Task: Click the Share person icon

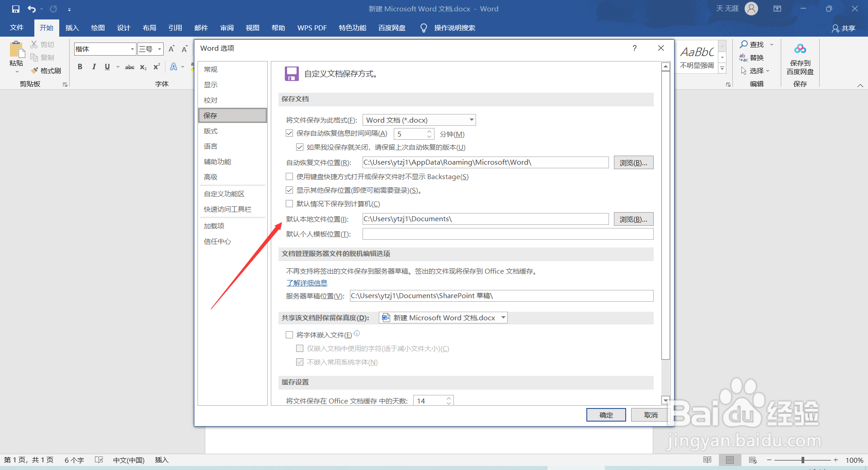Action: coord(835,28)
